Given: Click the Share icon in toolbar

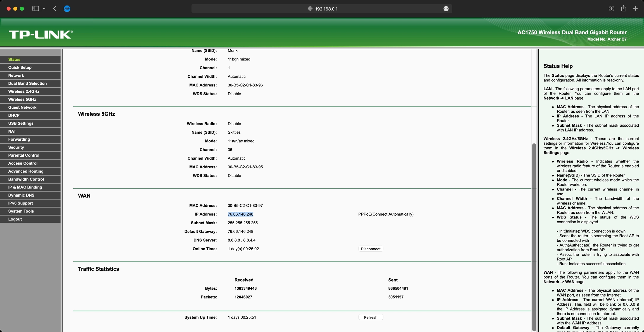Looking at the screenshot, I should 624,9.
